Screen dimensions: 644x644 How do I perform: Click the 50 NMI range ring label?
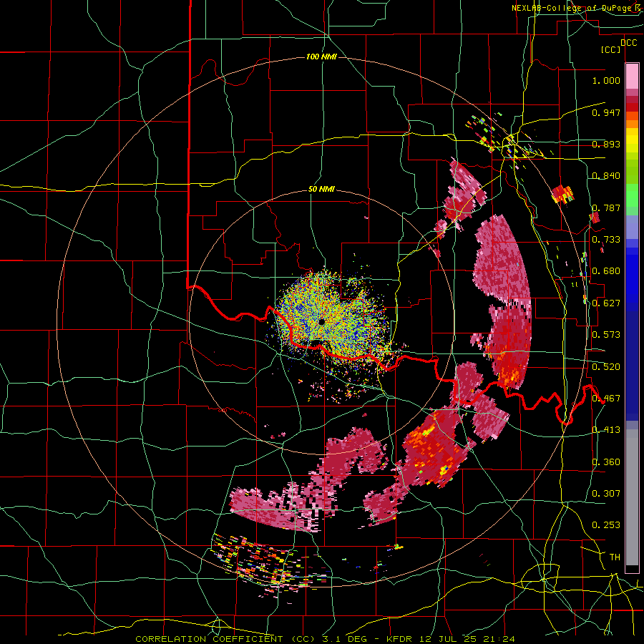point(321,190)
